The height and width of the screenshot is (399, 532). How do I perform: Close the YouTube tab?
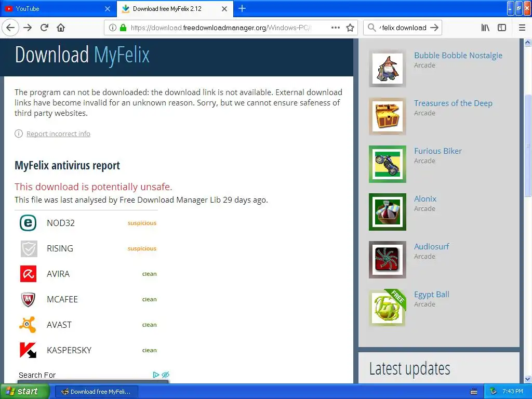click(108, 9)
